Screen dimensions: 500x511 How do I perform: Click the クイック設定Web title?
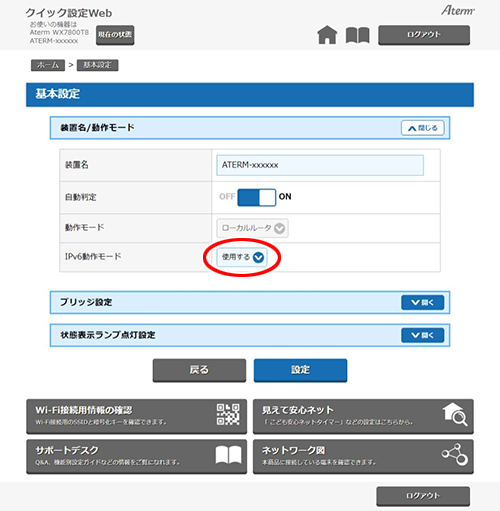[69, 13]
